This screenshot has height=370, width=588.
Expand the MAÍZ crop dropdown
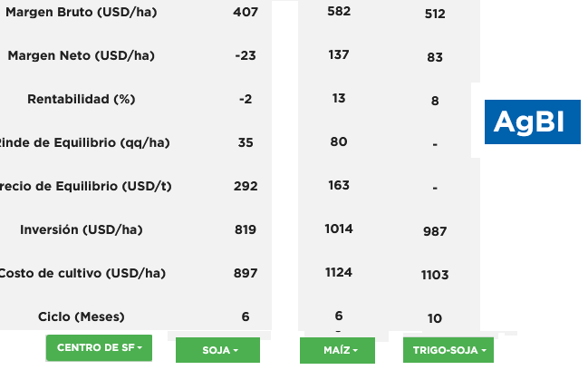click(338, 350)
